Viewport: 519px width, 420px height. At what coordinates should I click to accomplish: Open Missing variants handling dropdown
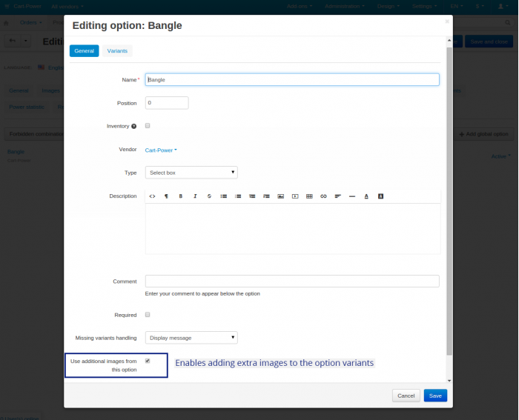point(191,338)
